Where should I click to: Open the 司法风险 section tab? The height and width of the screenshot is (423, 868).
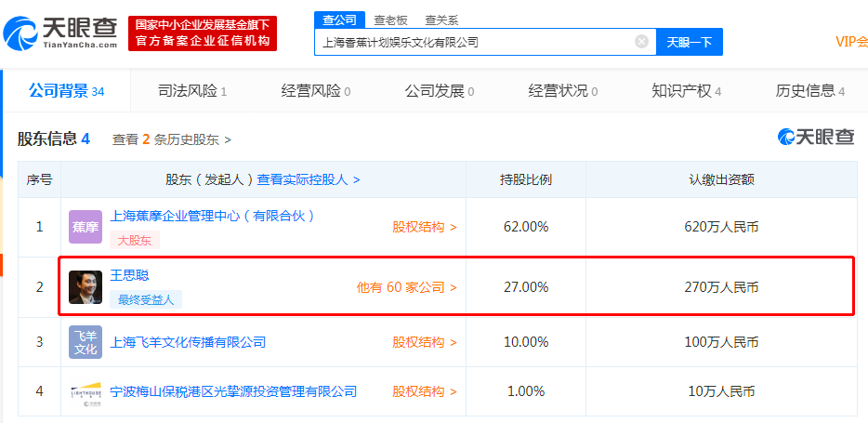pyautogui.click(x=192, y=90)
